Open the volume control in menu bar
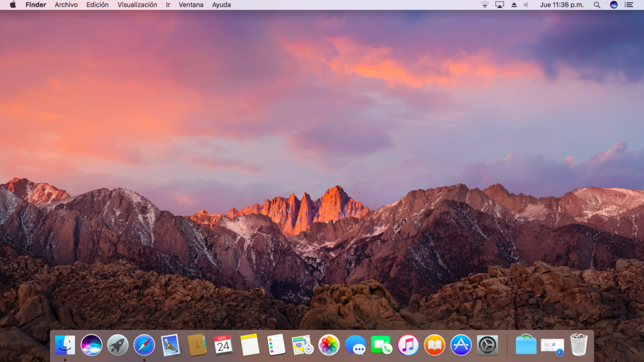 526,5
